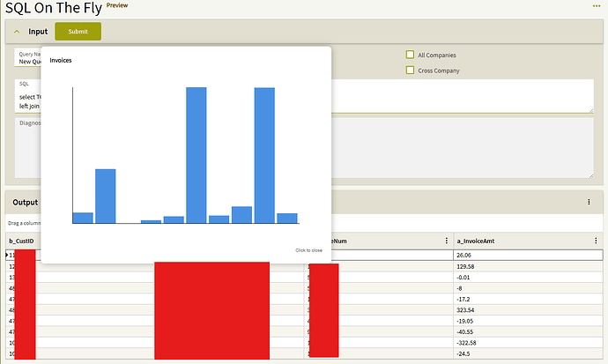Screen dimensions: 608x364
Task: Select the cell with -17.2
Action: point(528,299)
